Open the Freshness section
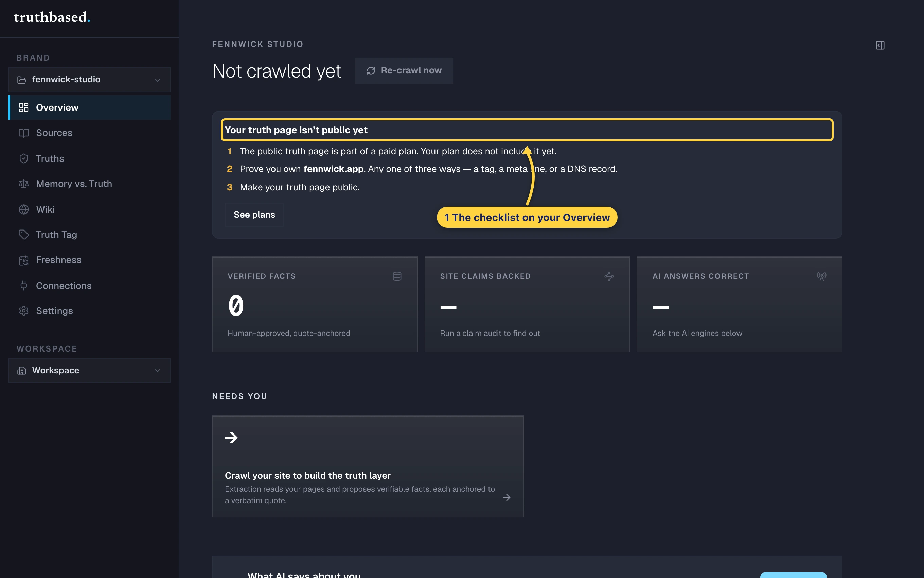Image resolution: width=924 pixels, height=578 pixels. 89,260
